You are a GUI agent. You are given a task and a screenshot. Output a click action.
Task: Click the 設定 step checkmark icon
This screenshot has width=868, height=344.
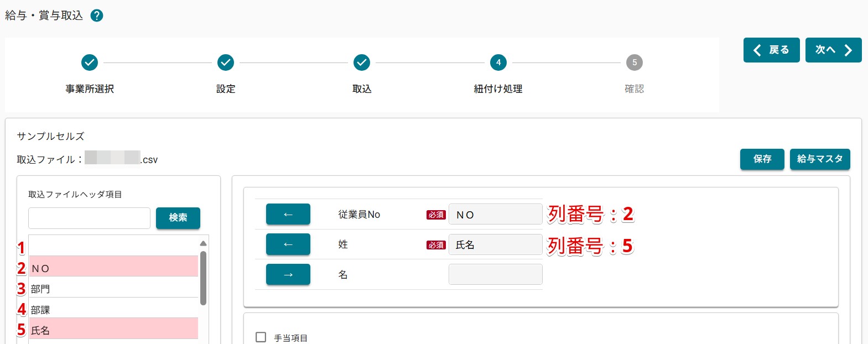pyautogui.click(x=226, y=62)
